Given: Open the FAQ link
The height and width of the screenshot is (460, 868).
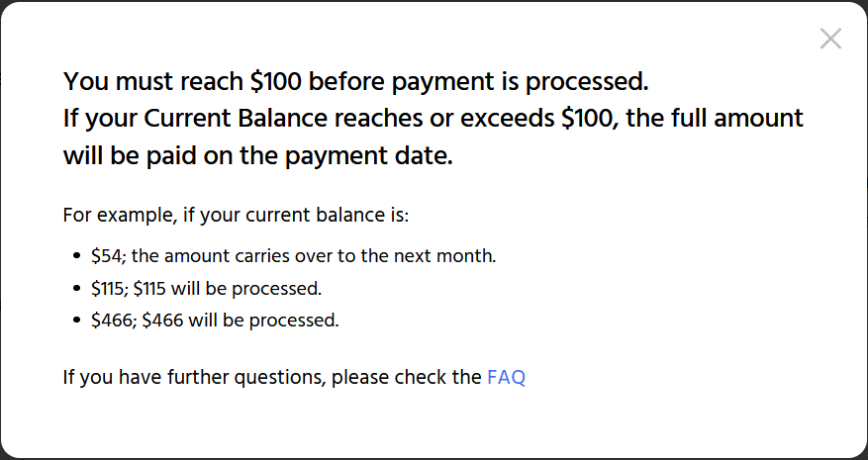Looking at the screenshot, I should [x=506, y=377].
